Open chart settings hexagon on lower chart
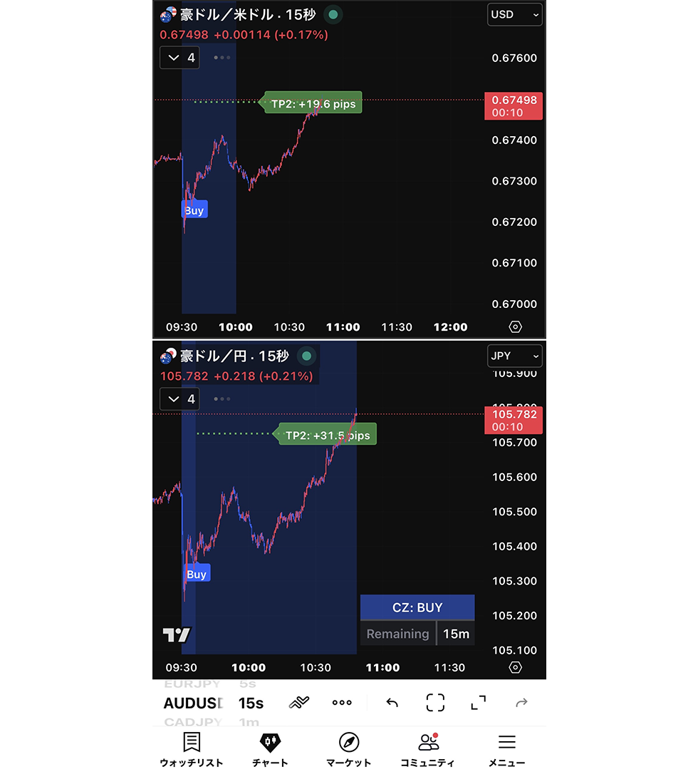The height and width of the screenshot is (784, 698). pyautogui.click(x=516, y=668)
